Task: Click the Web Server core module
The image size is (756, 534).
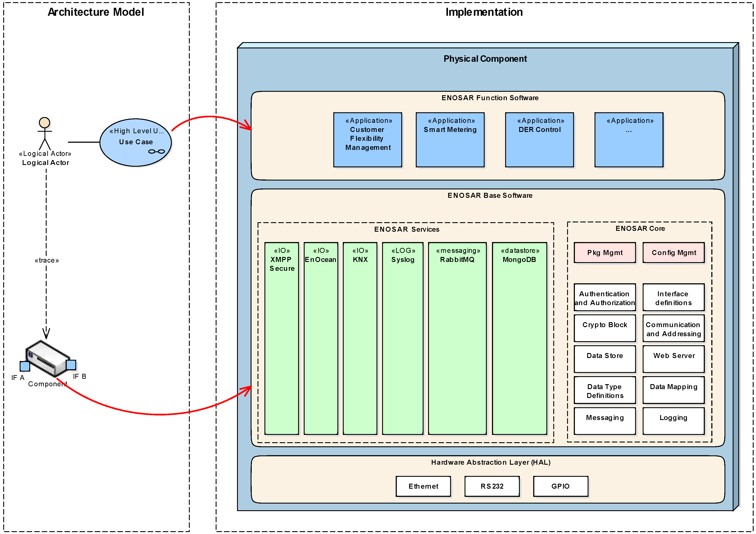Action: (x=673, y=359)
